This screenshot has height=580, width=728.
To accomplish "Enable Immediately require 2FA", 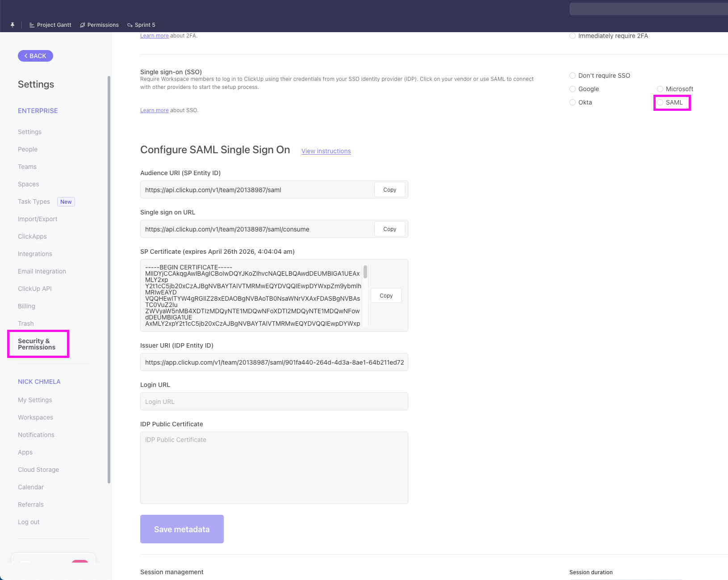I will pos(573,36).
